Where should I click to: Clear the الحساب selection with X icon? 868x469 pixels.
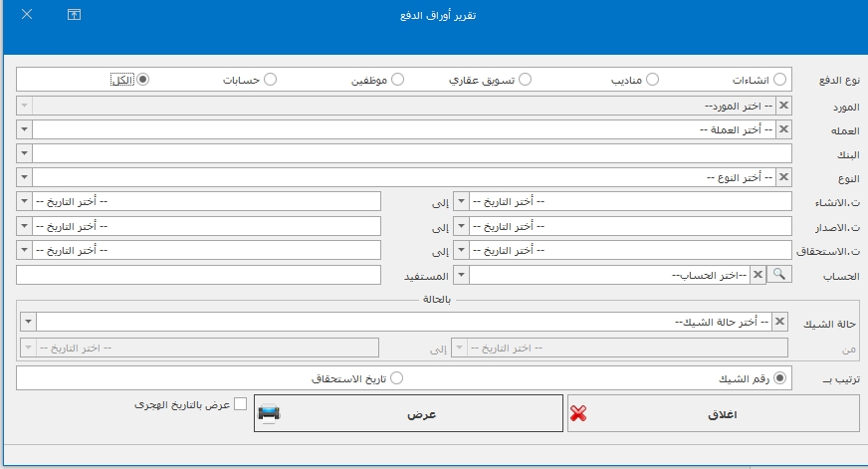coord(758,275)
